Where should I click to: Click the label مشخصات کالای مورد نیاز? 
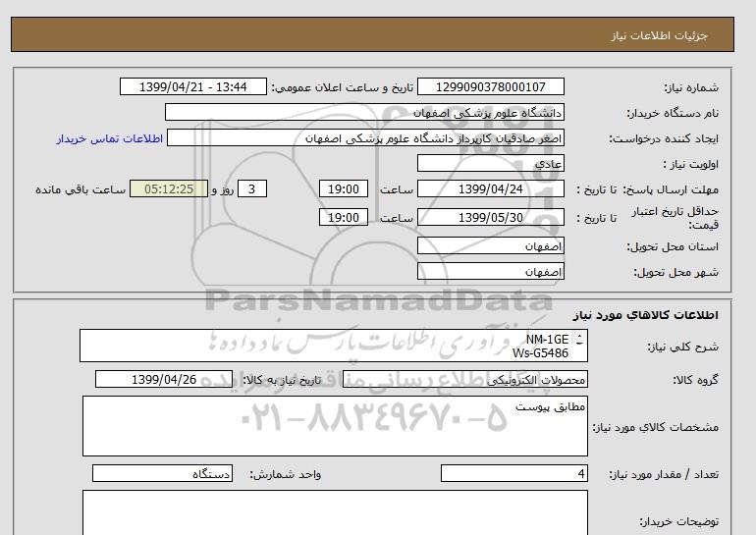656,427
